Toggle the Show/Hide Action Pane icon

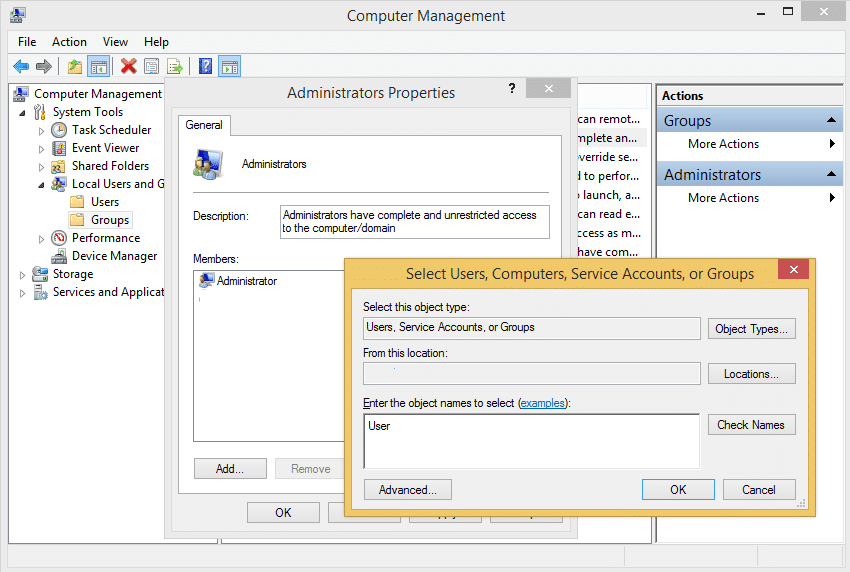(x=230, y=67)
